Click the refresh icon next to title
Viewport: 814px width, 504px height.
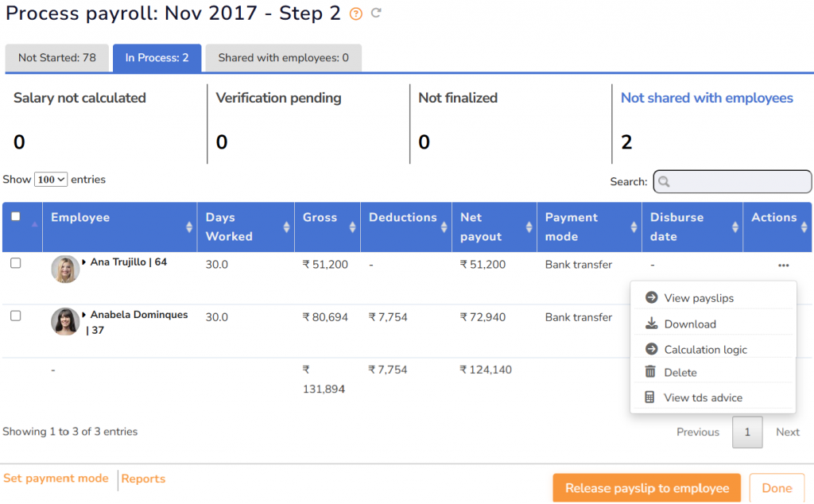point(376,14)
